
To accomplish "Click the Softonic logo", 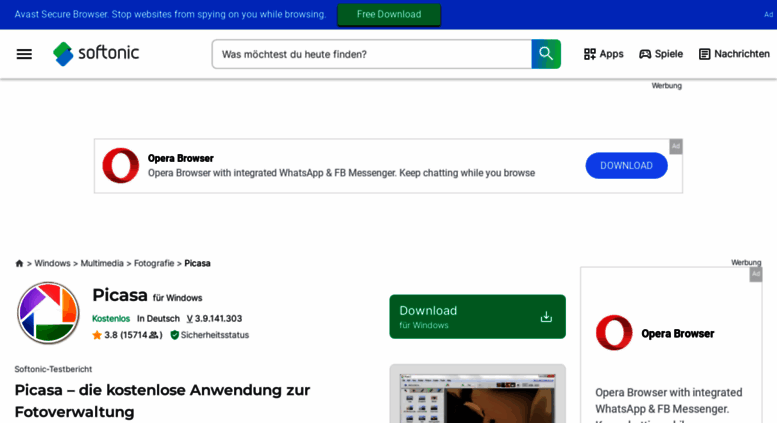I will (96, 53).
